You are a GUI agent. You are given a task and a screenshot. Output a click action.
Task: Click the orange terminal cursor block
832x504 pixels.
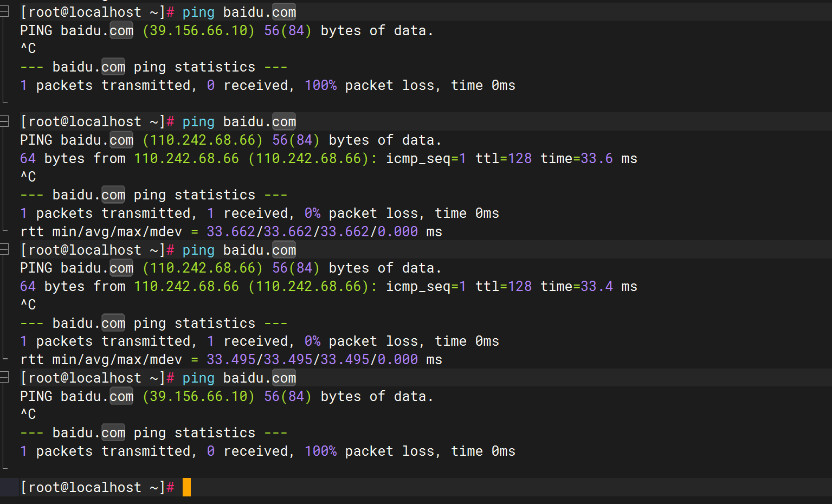(186, 487)
